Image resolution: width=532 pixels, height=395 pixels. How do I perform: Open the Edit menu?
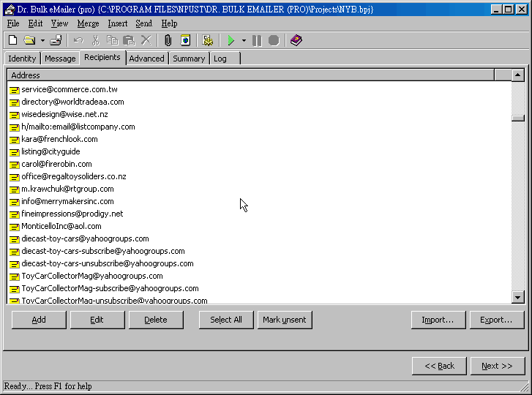click(x=35, y=23)
